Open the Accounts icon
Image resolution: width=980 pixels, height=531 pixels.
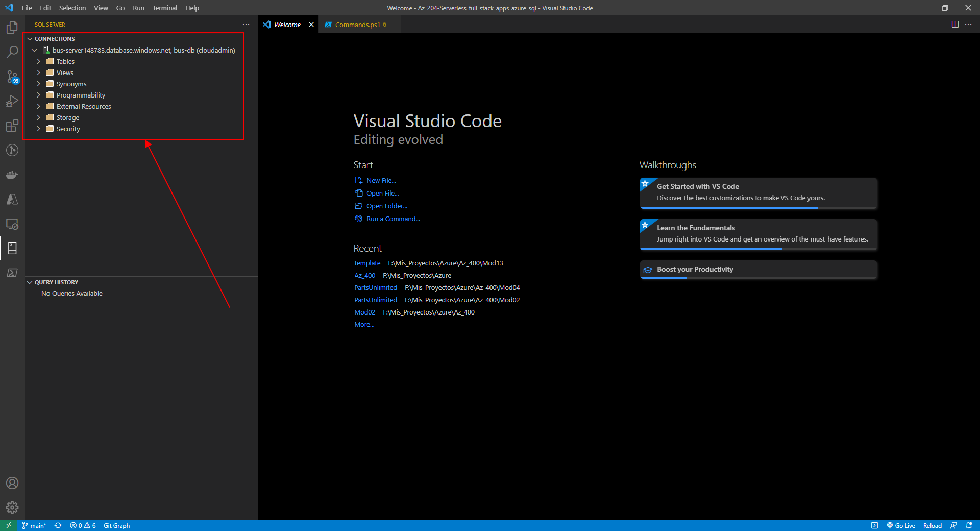pos(12,483)
